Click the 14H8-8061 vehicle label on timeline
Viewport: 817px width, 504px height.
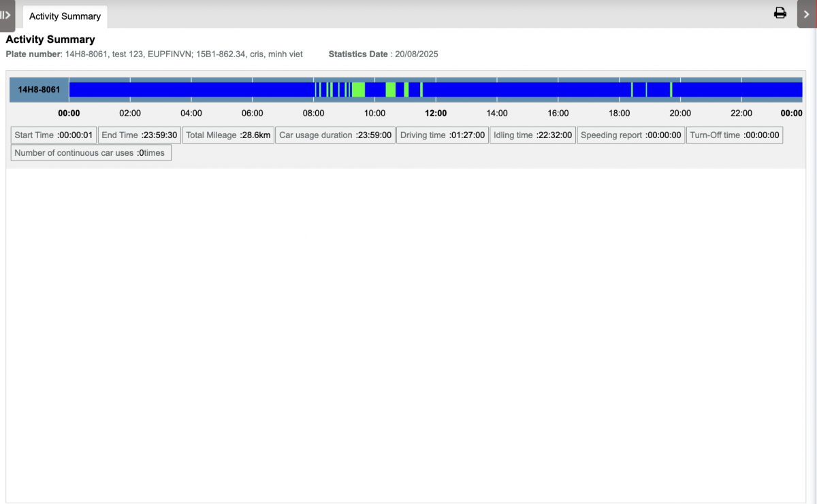(x=39, y=90)
